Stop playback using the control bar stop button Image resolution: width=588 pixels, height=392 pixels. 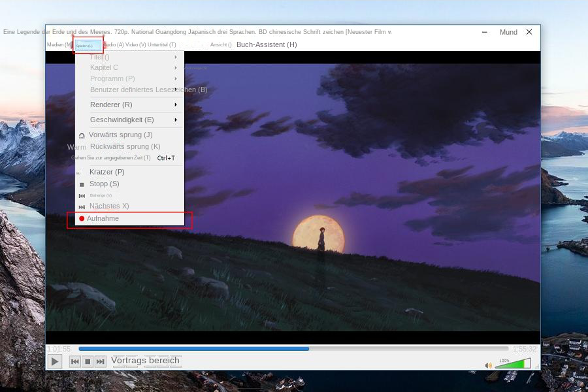point(88,361)
